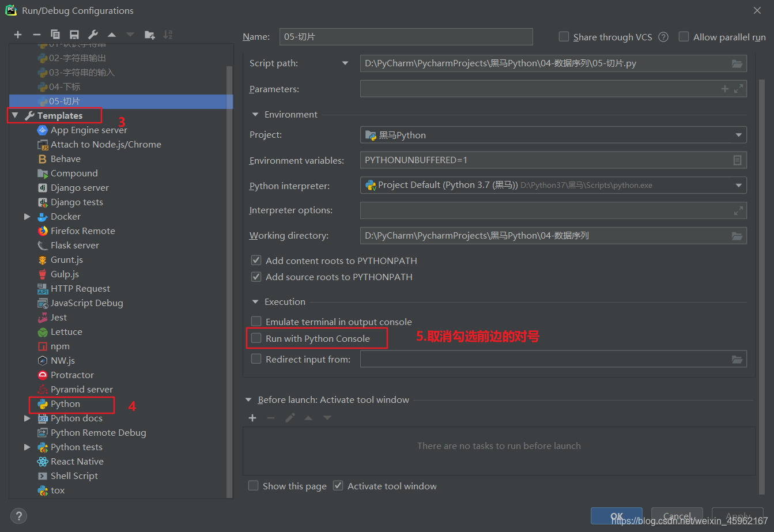The width and height of the screenshot is (774, 532).
Task: Select the 05-切片 configuration
Action: (121, 101)
